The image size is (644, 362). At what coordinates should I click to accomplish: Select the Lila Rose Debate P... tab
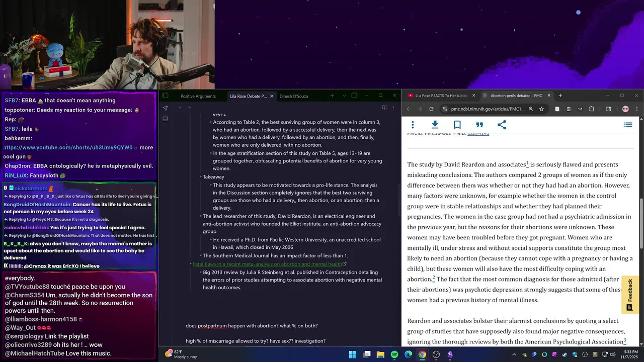pyautogui.click(x=248, y=96)
